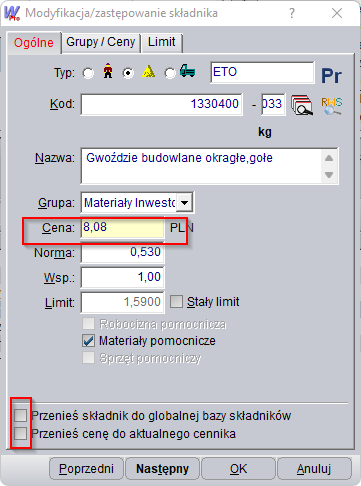Click the ETO catalog field
361x486 pixels.
pos(262,72)
